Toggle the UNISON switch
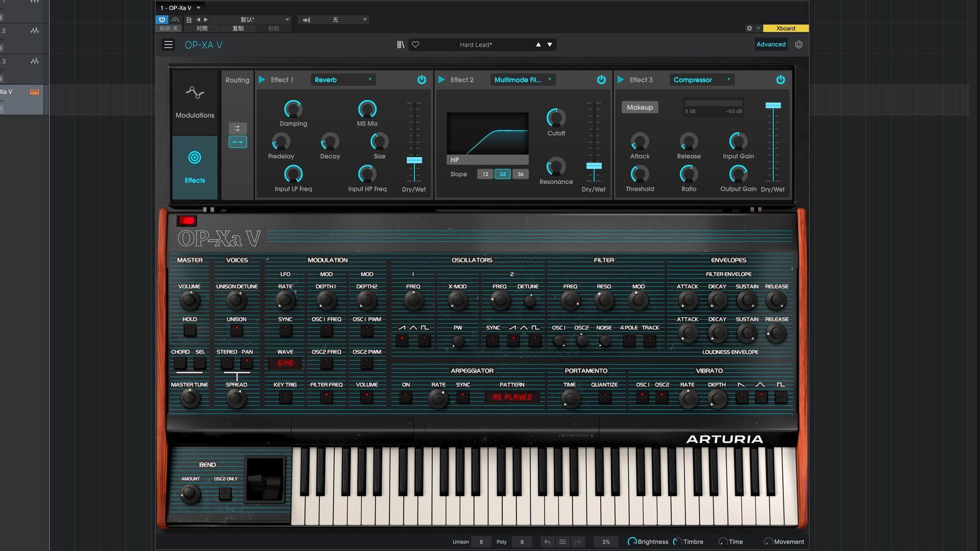This screenshot has width=980, height=551. [236, 330]
